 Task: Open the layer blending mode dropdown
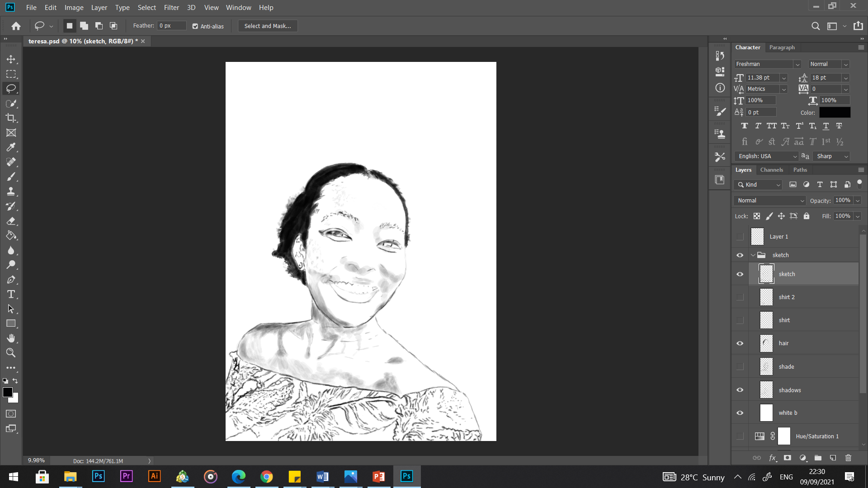[x=769, y=200]
